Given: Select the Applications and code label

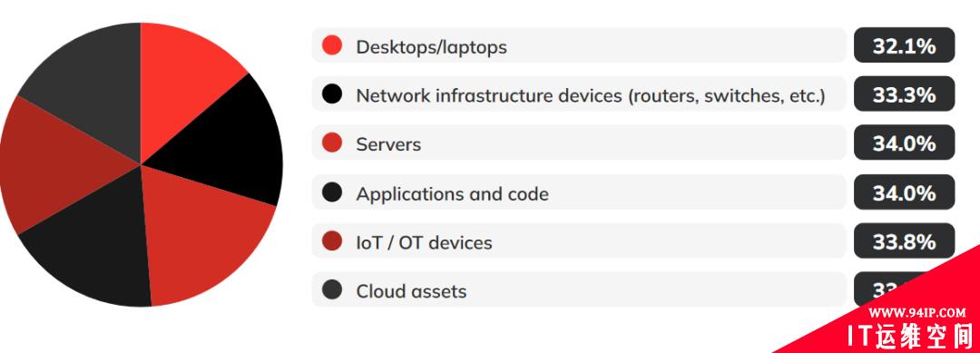Looking at the screenshot, I should coord(453,193).
